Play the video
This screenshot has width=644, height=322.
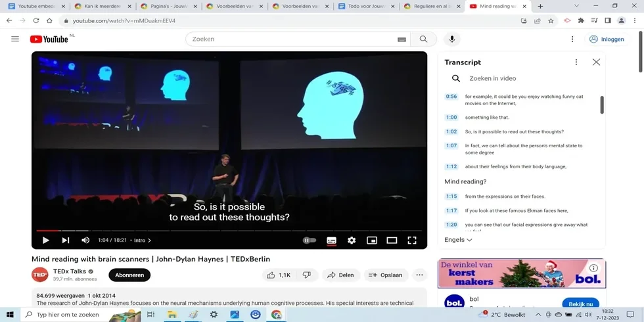pyautogui.click(x=46, y=241)
